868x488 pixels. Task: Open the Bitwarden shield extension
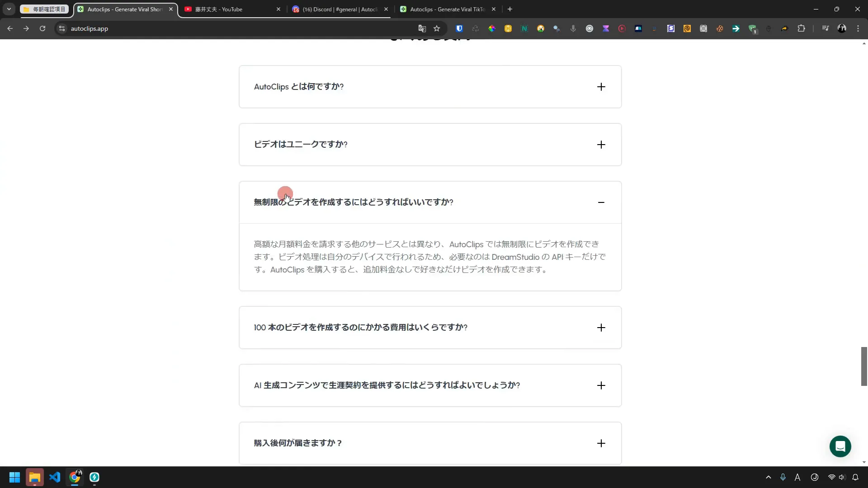[x=459, y=28]
